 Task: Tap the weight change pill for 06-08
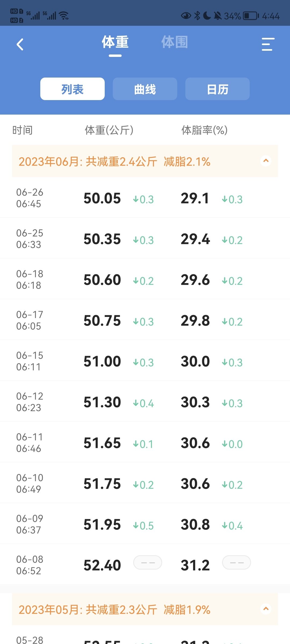tap(148, 562)
